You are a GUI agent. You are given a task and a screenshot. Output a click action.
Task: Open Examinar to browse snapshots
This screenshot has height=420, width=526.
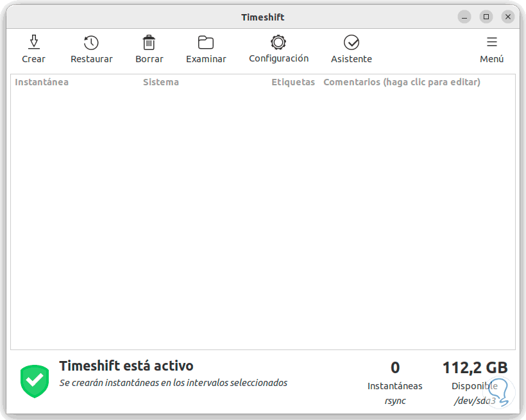point(206,42)
